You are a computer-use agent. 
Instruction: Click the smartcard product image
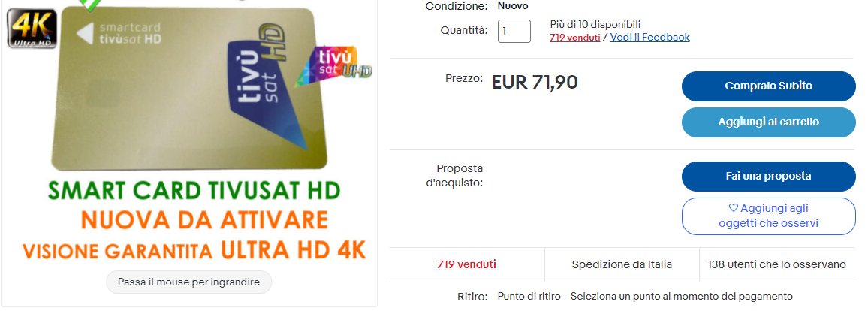[188, 89]
